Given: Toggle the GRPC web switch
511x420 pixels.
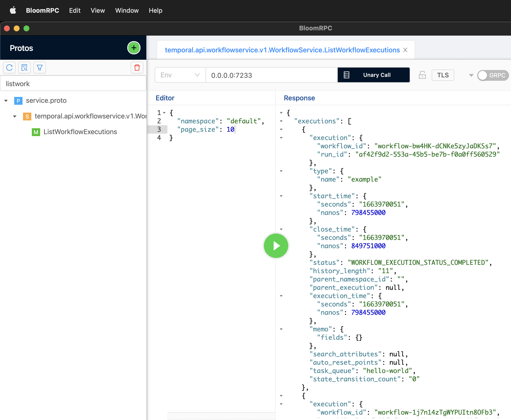Looking at the screenshot, I should (492, 75).
